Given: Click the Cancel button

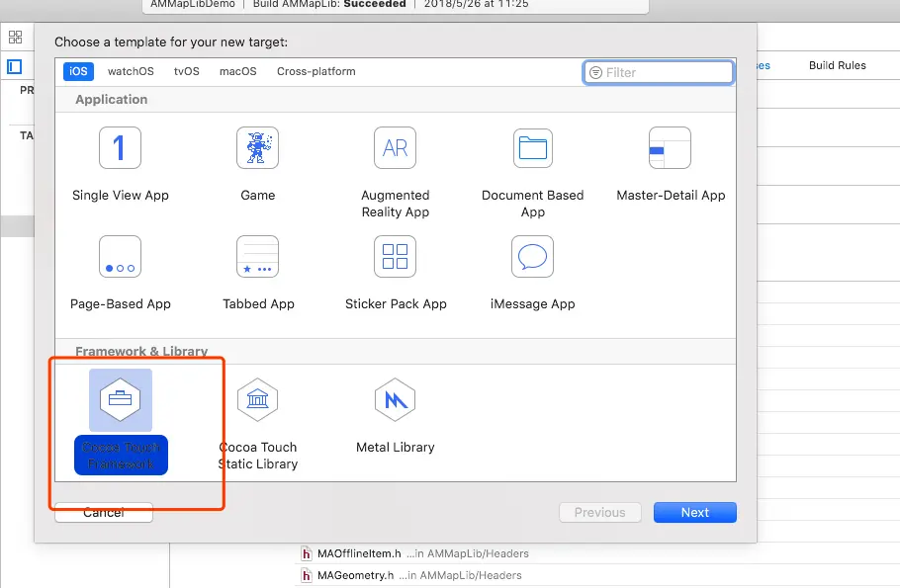Looking at the screenshot, I should pos(104,512).
